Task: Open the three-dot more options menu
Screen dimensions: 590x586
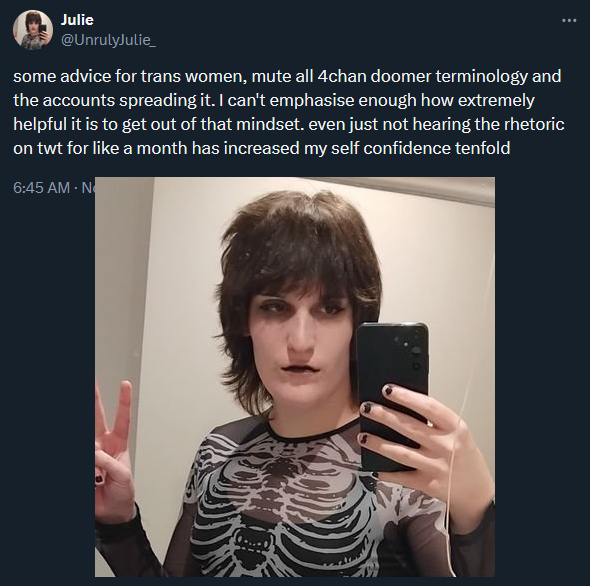Action: click(x=569, y=20)
